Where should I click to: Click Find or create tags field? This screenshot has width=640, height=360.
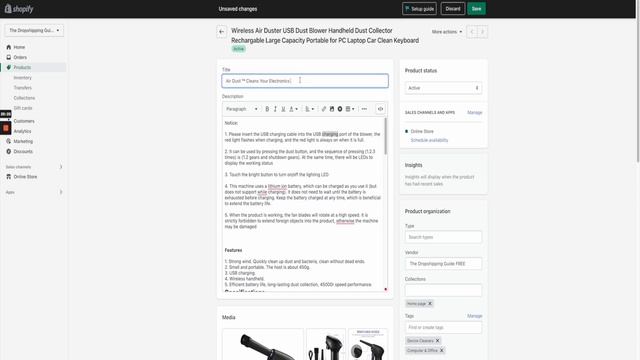(x=443, y=327)
